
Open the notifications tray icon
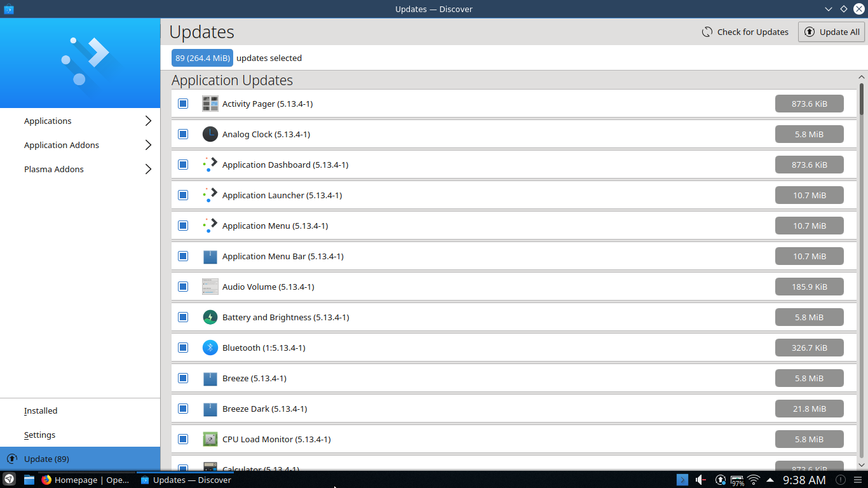point(840,480)
